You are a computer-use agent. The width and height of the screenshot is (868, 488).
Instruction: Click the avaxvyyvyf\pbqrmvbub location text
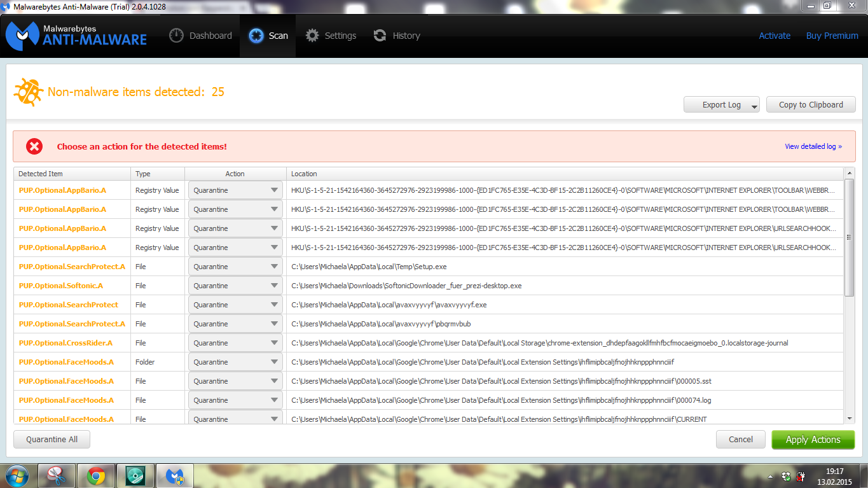tap(381, 324)
